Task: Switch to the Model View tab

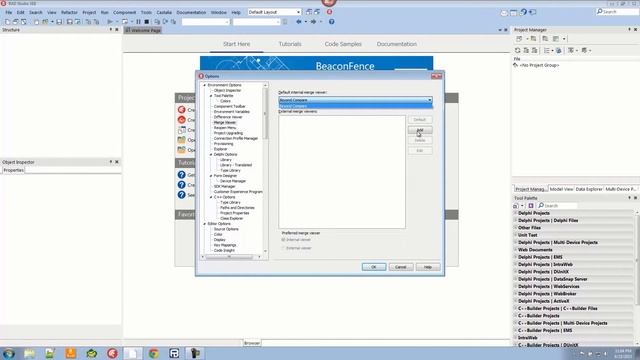Action: [x=561, y=189]
